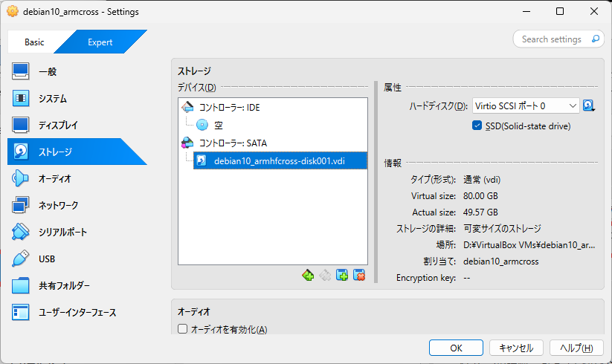
Task: Open the ディスプレイ settings section
Action: click(x=57, y=126)
